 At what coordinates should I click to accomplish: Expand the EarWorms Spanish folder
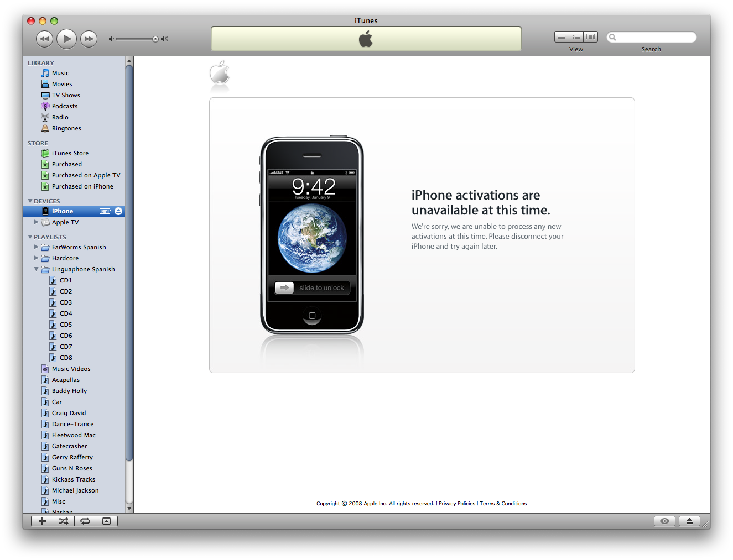pos(37,247)
